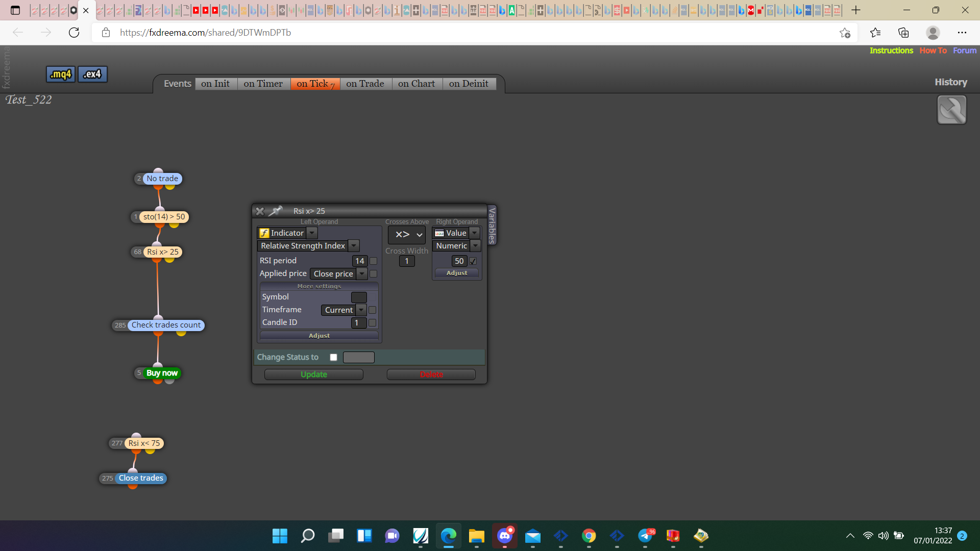This screenshot has height=551, width=980.
Task: Toggle the RSI period checkbox
Action: [373, 261]
